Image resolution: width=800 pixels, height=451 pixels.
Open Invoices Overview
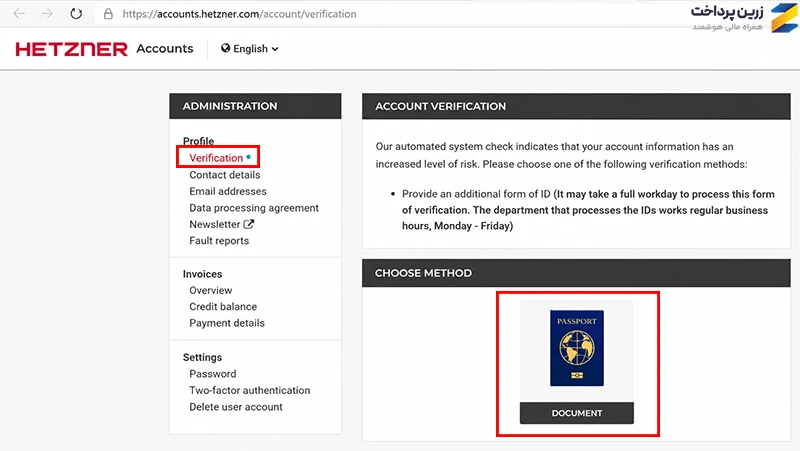211,290
